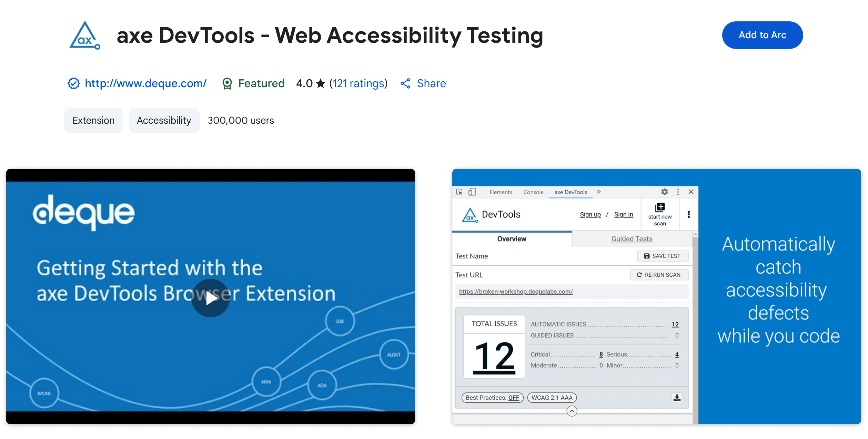
Task: Select the Accessibility category chip
Action: pyautogui.click(x=164, y=120)
